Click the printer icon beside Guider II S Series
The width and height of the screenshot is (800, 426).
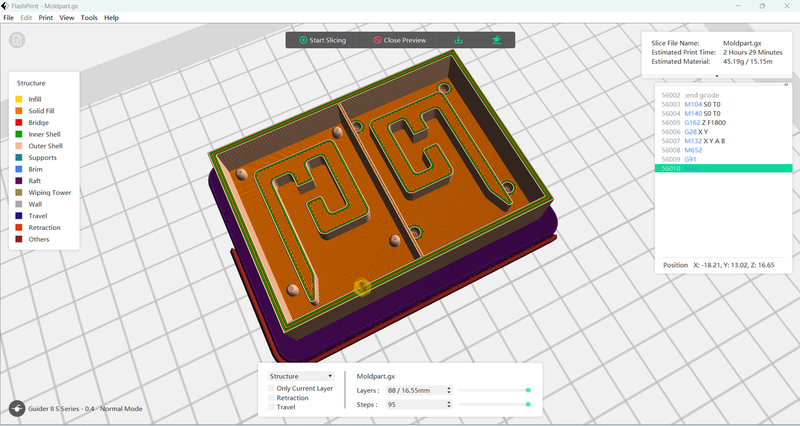17,408
